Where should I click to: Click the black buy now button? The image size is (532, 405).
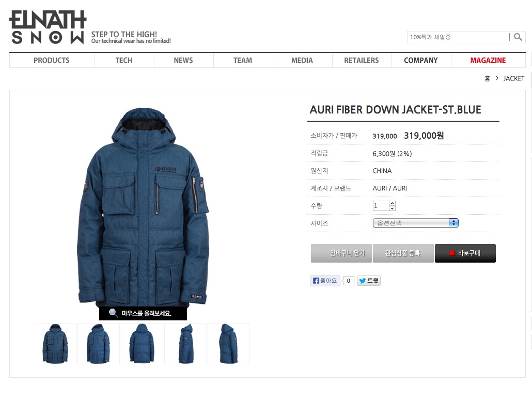(x=465, y=253)
